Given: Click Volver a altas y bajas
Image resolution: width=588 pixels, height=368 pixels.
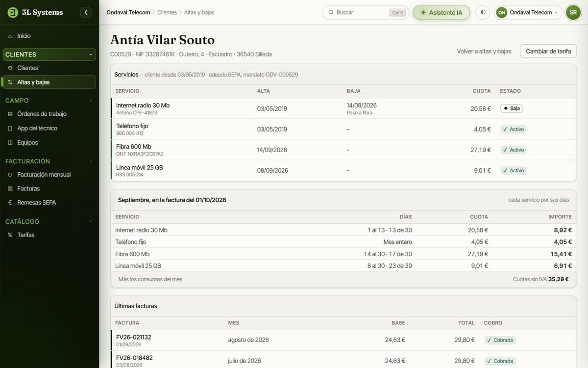Looking at the screenshot, I should [x=484, y=51].
